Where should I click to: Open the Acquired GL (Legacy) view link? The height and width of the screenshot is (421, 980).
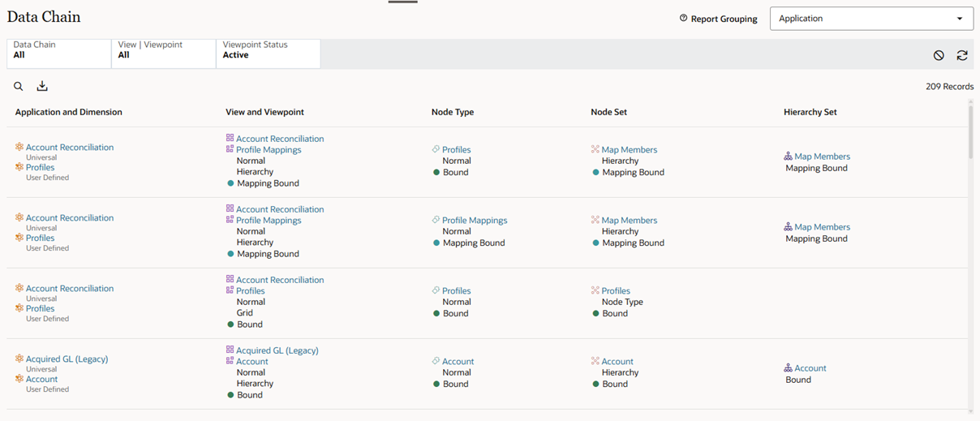click(x=277, y=350)
